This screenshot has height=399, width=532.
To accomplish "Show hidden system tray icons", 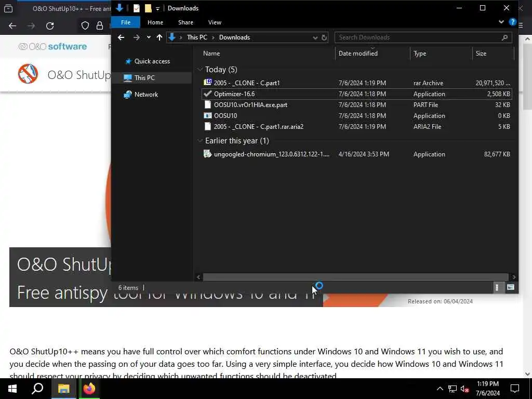I will click(440, 389).
